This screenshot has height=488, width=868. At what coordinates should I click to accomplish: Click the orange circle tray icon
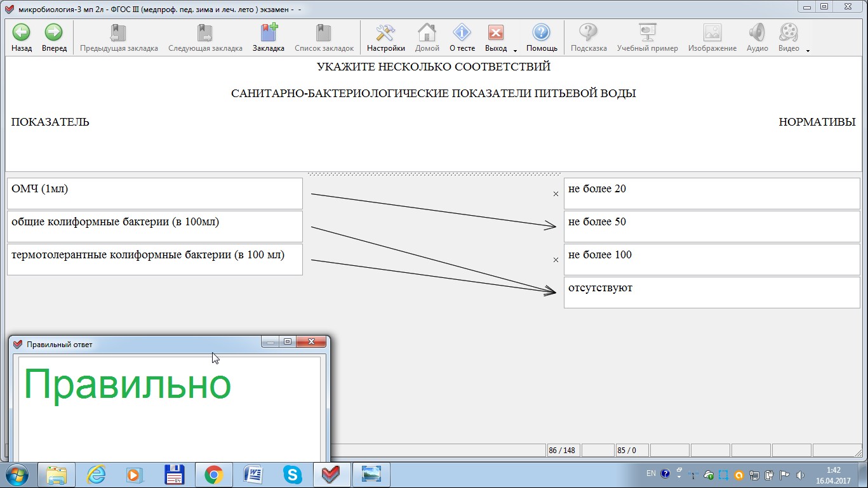(x=739, y=475)
